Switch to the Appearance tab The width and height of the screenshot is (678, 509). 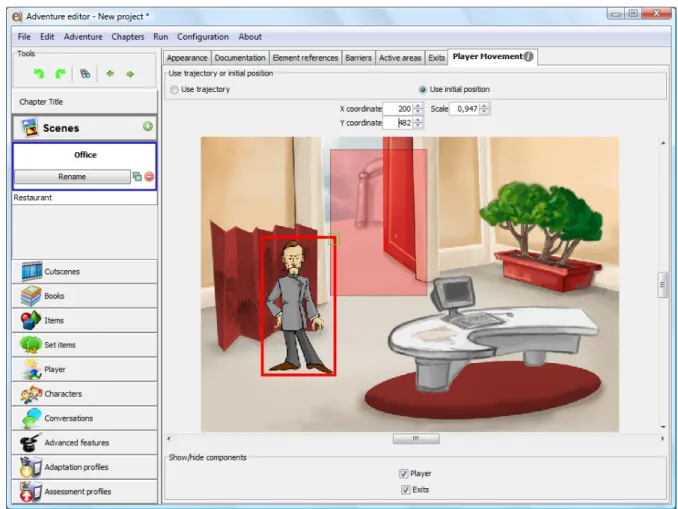pyautogui.click(x=187, y=58)
